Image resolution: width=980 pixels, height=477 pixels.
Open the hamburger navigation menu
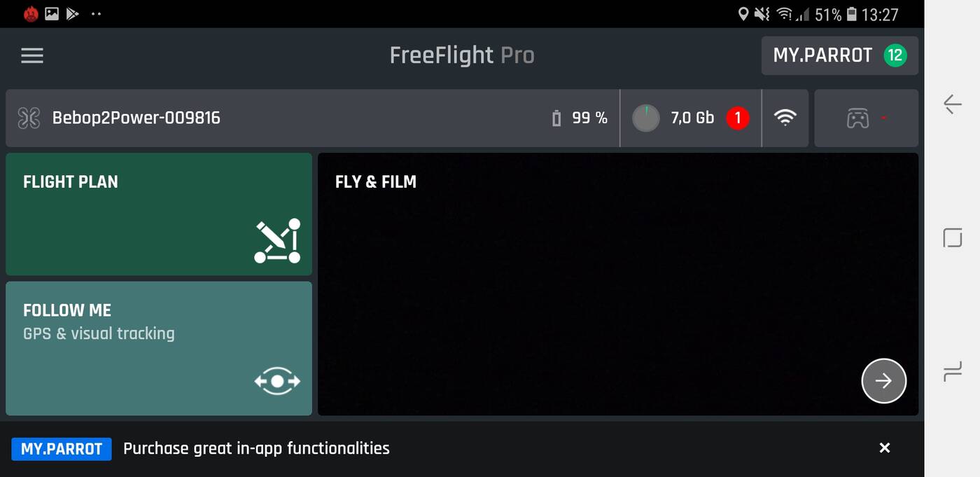click(32, 55)
